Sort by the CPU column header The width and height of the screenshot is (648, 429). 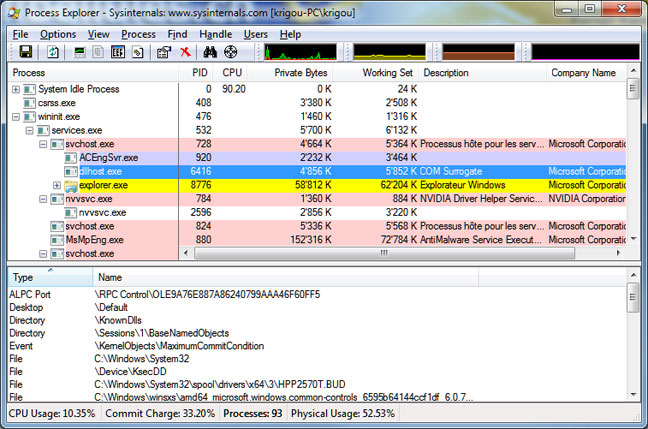[x=230, y=73]
